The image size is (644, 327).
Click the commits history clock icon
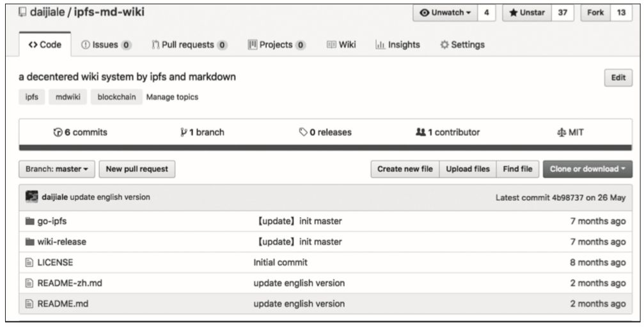click(58, 132)
